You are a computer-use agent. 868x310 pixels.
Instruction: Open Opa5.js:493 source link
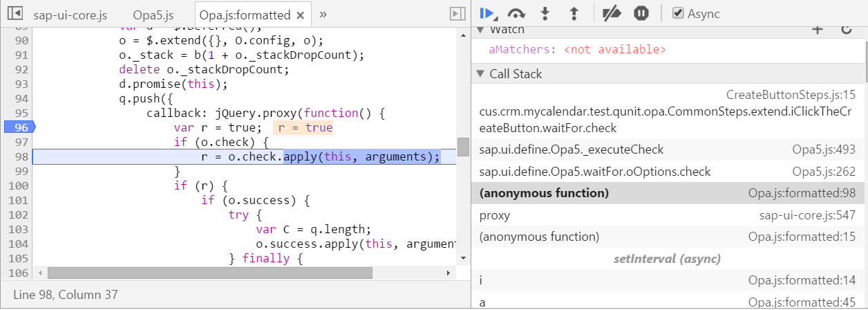coord(824,149)
